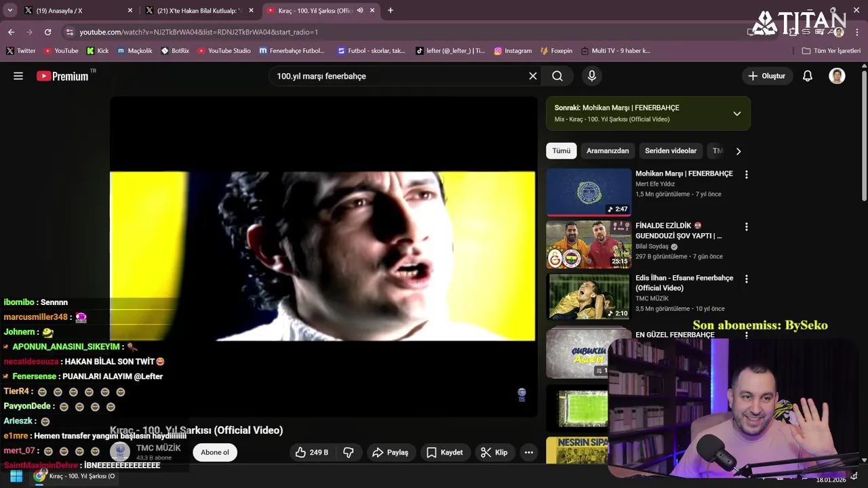Open the Multi TV bookmark
Viewport: 868px width, 488px height.
[615, 51]
